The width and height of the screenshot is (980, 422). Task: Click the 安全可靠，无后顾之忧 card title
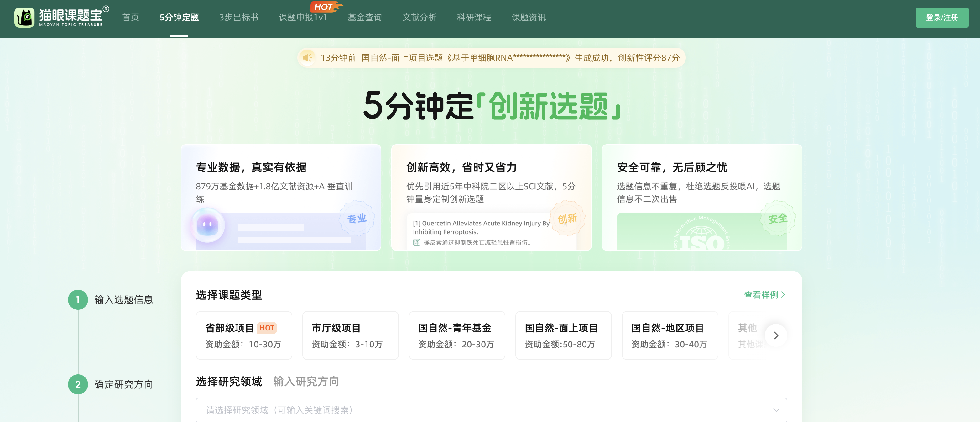coord(672,167)
